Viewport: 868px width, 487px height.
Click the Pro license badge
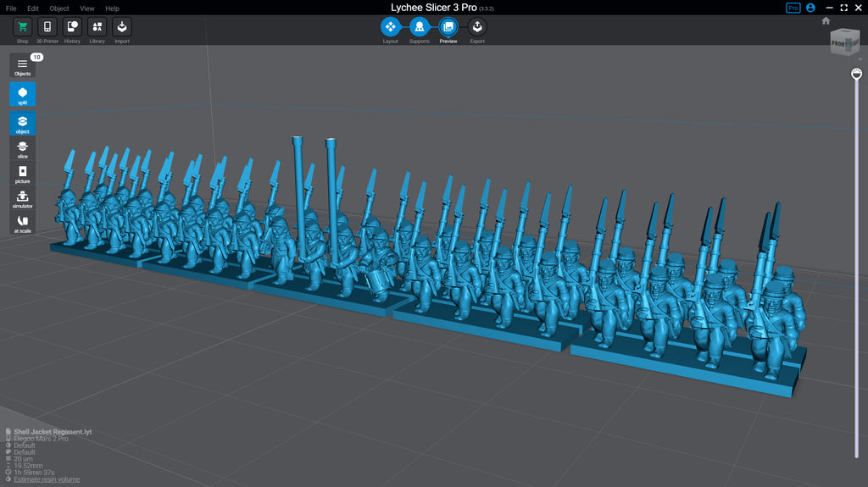pyautogui.click(x=793, y=8)
